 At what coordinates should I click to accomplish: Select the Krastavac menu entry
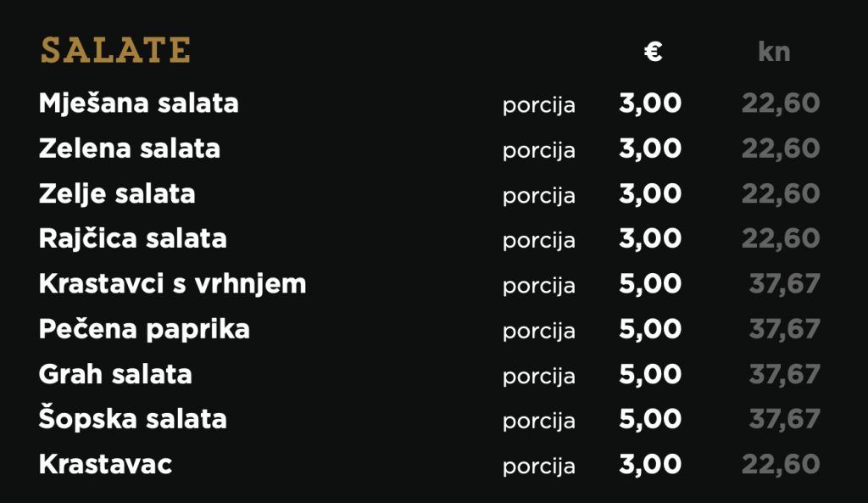(105, 464)
